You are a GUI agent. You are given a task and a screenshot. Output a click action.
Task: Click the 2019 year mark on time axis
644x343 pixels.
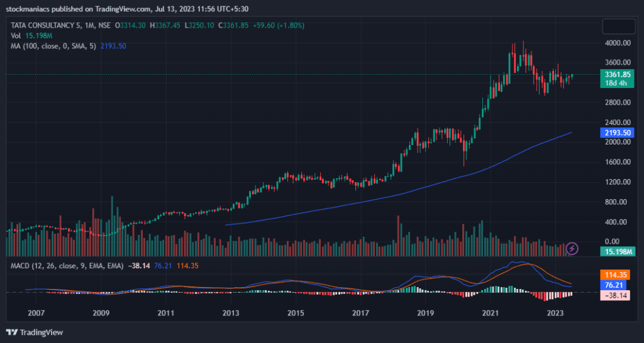[x=426, y=313]
